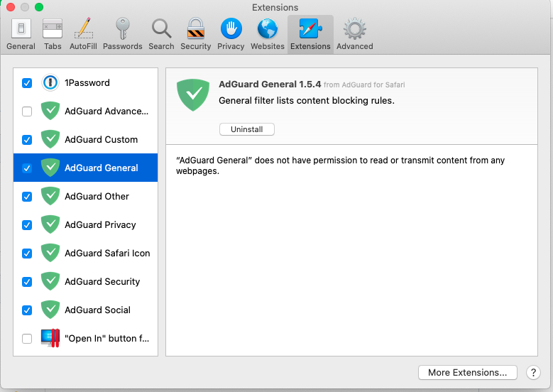
Task: Open the AutoFill pencil pane
Action: click(x=83, y=35)
